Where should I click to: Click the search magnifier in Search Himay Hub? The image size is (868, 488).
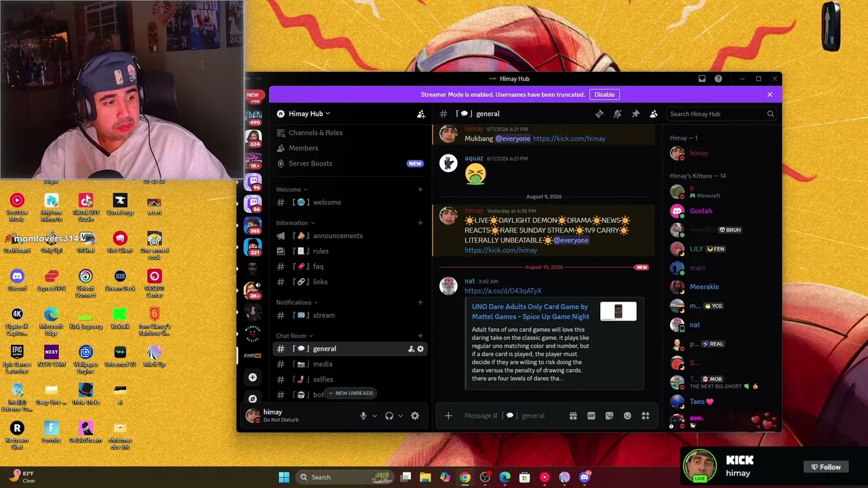pyautogui.click(x=770, y=114)
